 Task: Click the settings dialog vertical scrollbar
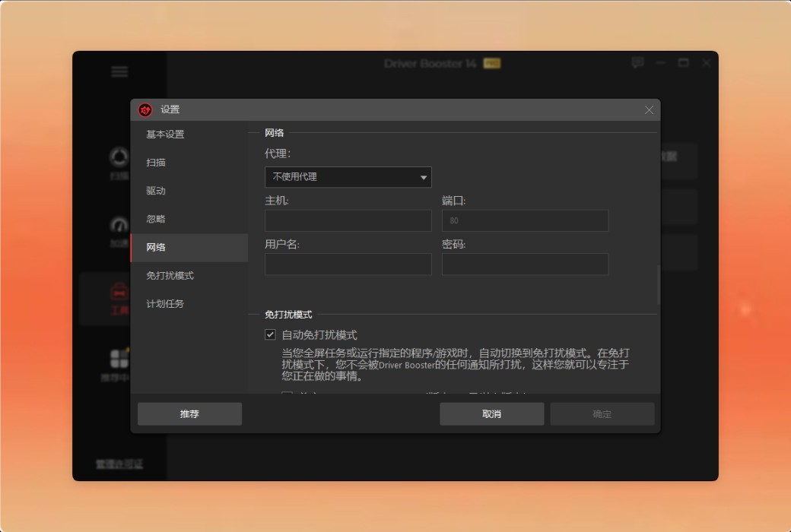pos(659,285)
